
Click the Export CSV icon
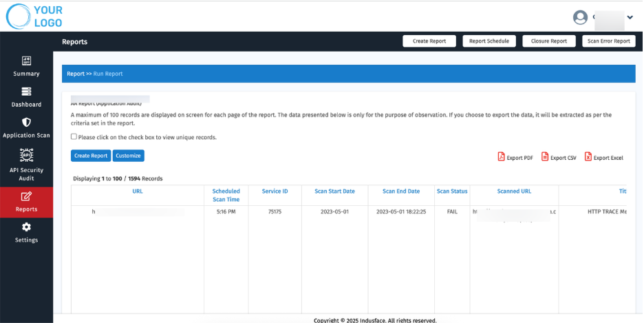[x=545, y=156]
